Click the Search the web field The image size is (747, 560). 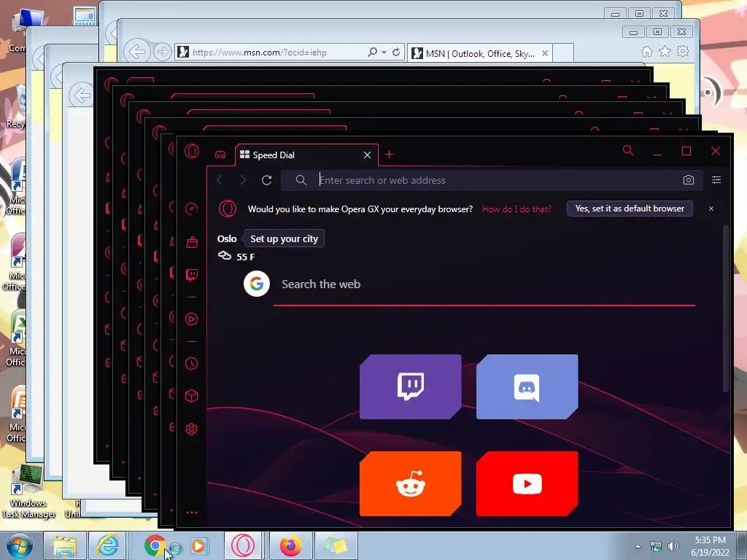coord(484,285)
